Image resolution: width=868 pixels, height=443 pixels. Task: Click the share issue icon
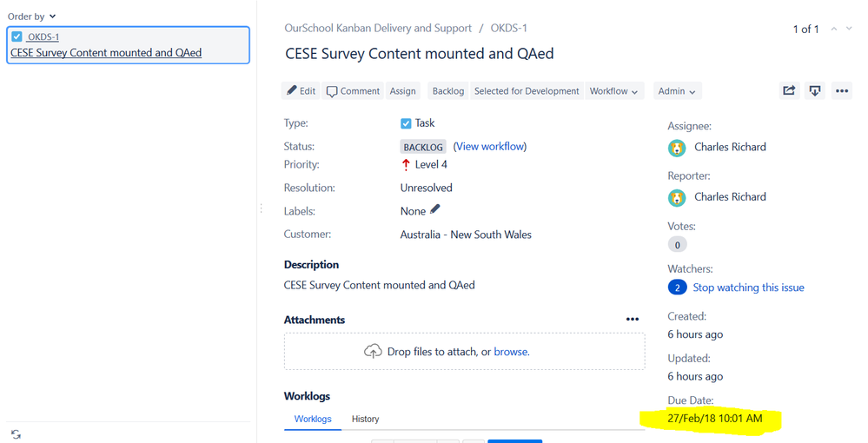click(x=789, y=91)
